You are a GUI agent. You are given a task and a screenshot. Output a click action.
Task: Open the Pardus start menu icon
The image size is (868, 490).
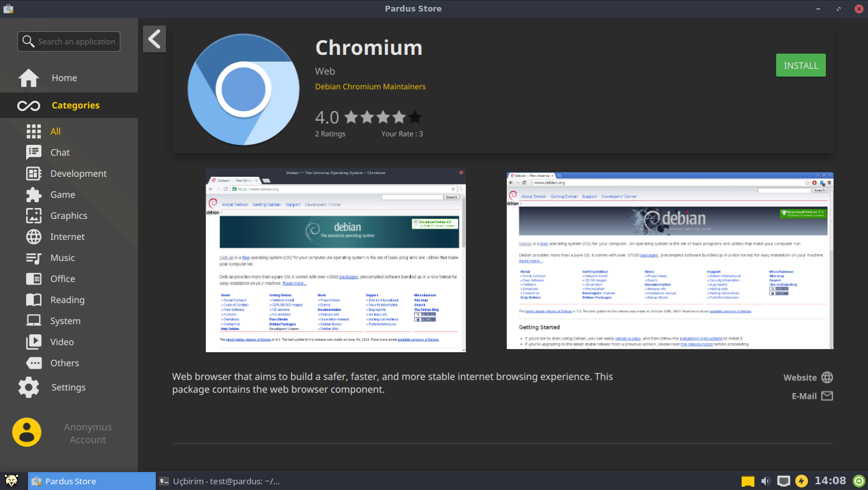pos(11,481)
